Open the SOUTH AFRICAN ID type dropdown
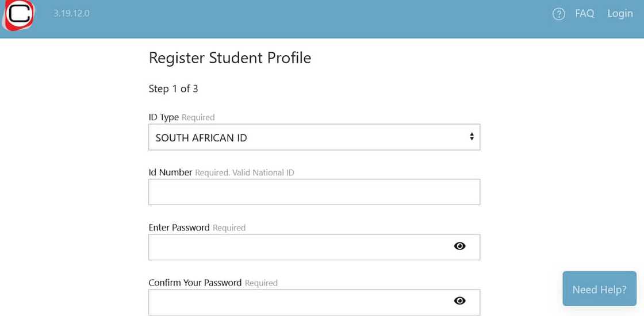 coord(313,137)
